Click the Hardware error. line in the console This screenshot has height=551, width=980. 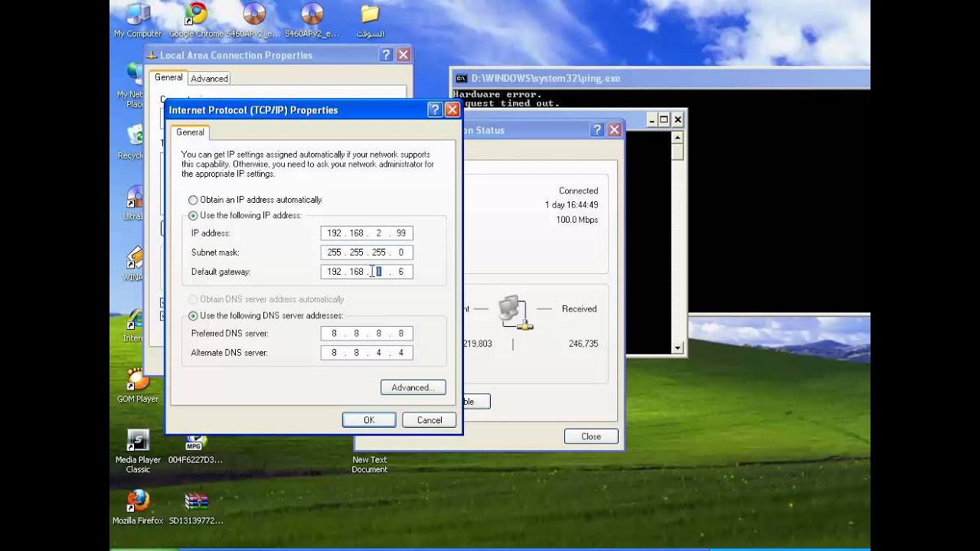(497, 95)
